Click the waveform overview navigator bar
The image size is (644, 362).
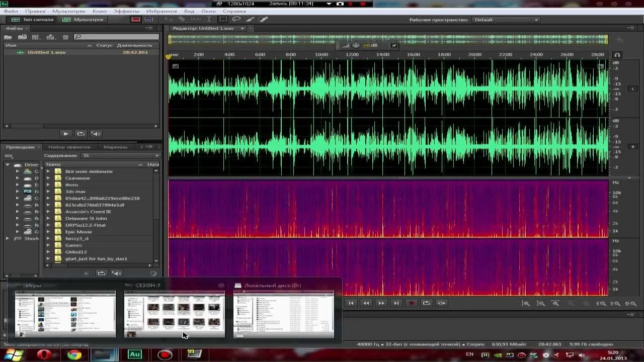click(388, 39)
